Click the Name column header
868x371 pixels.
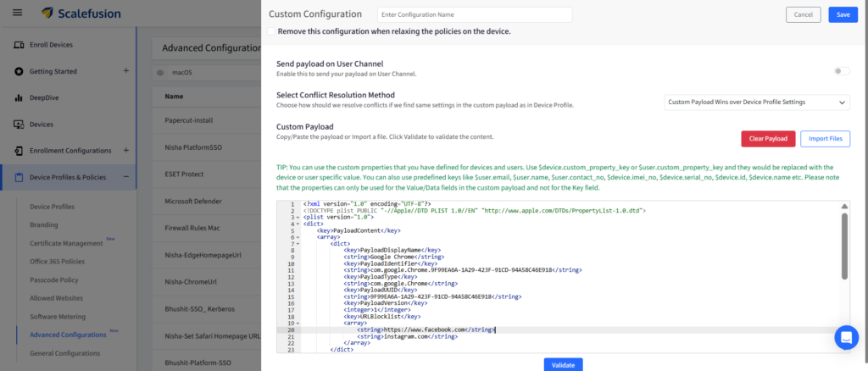pos(174,97)
